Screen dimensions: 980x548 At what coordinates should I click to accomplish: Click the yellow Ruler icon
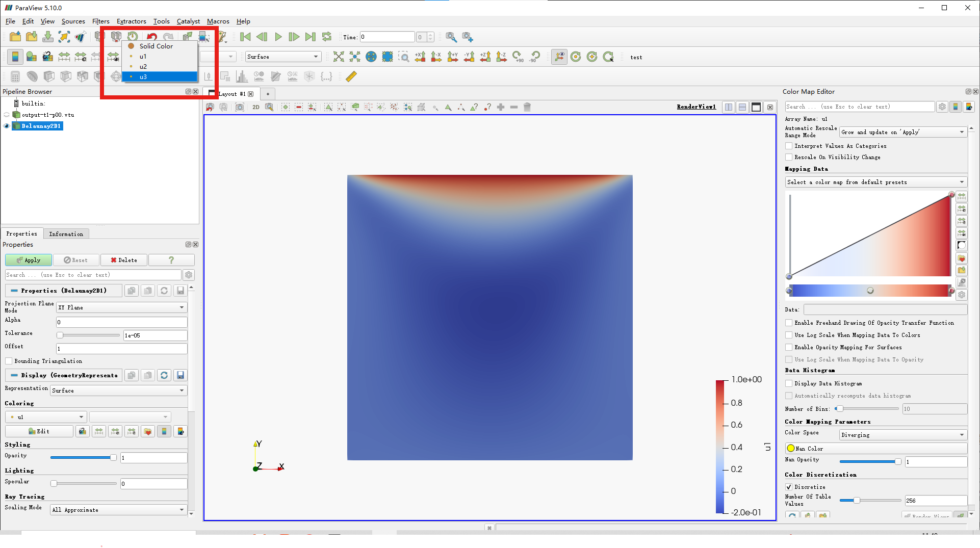tap(351, 76)
